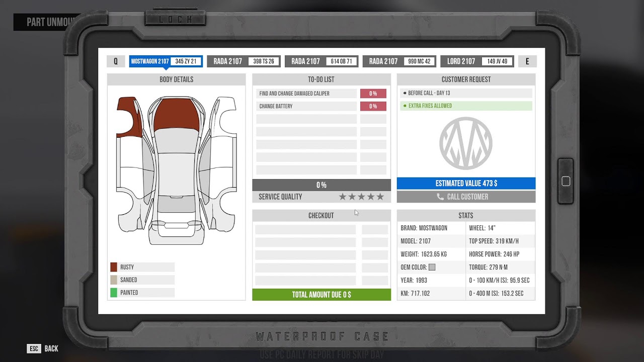The height and width of the screenshot is (362, 644).
Task: Click the Stats panel header
Action: point(466,215)
